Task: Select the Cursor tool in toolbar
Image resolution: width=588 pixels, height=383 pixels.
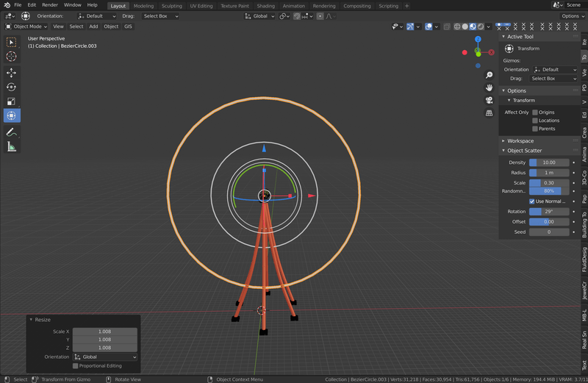Action: click(x=12, y=57)
